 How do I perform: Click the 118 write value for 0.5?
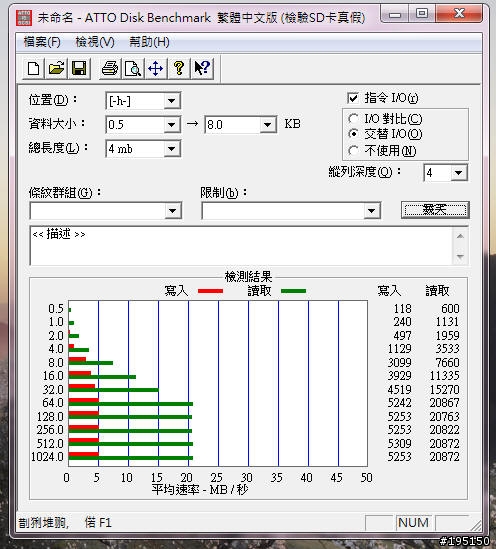pos(403,309)
